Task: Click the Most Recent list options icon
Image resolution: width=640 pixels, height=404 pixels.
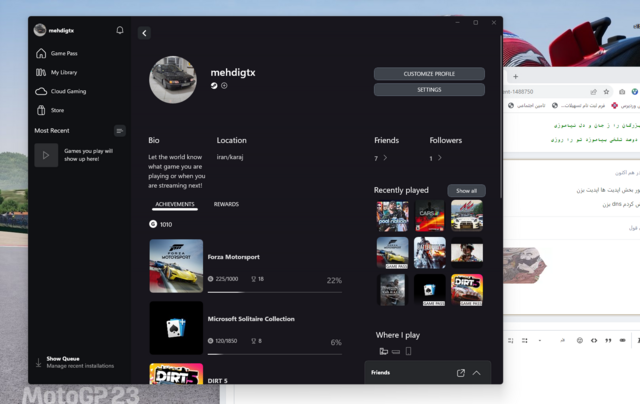Action: (x=120, y=131)
